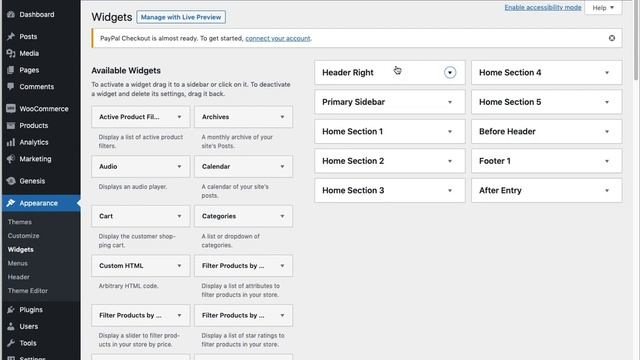Click the Filter Products by widget above Arbitrary HTML row

click(x=243, y=266)
